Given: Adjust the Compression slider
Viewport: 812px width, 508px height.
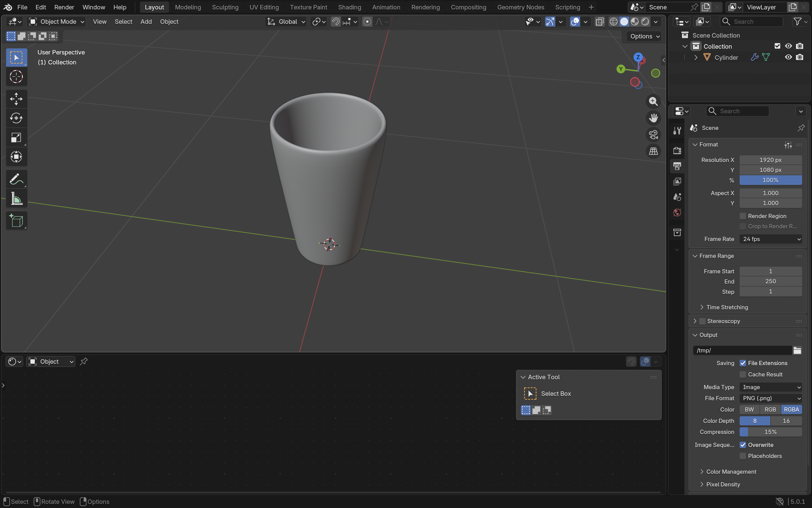Looking at the screenshot, I should pos(770,432).
